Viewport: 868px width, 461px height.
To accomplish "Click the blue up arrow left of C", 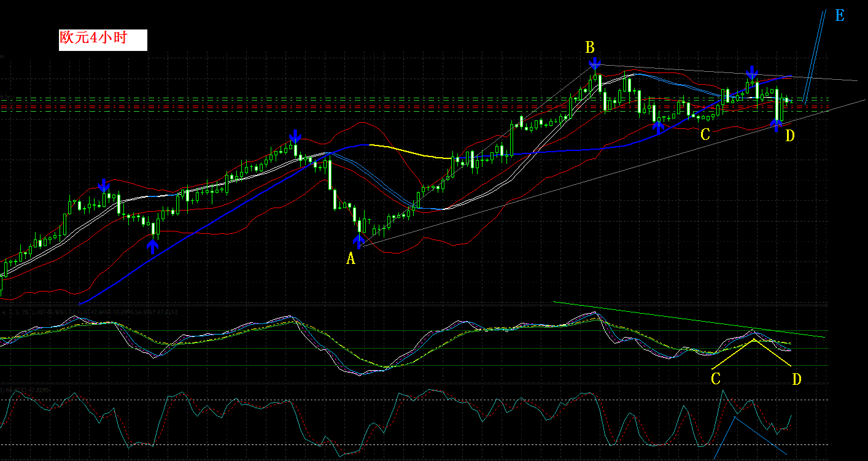I will (657, 127).
